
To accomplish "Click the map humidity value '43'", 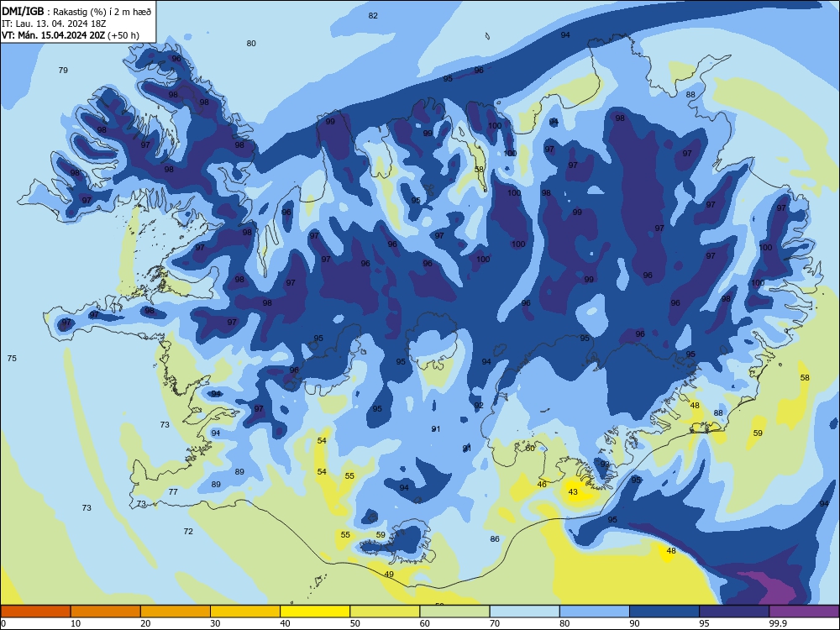I will click(573, 491).
